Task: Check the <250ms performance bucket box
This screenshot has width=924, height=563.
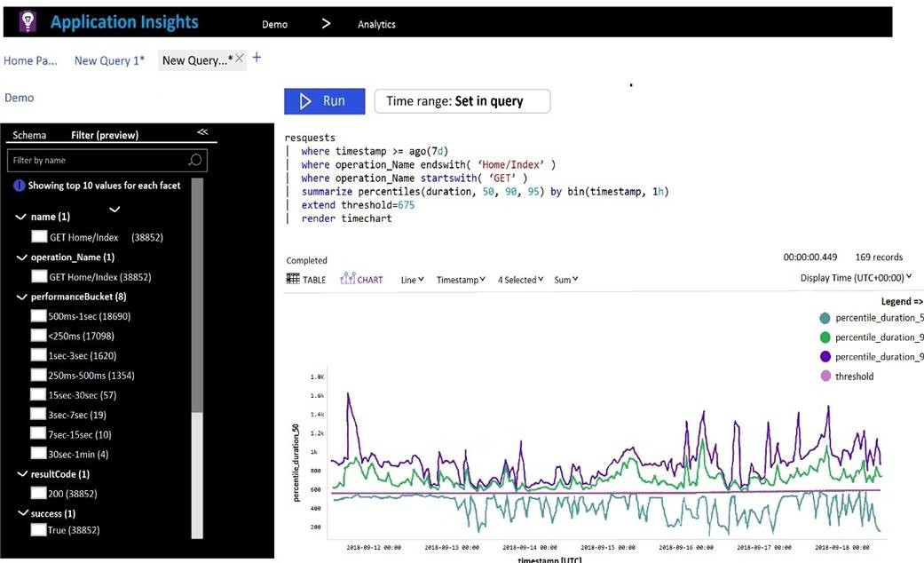Action: point(39,336)
